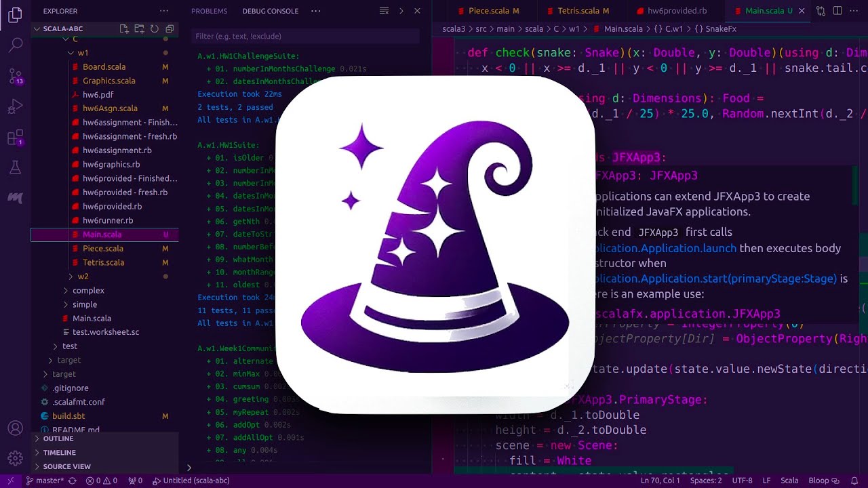
Task: Open the Metals extension view
Action: [x=15, y=198]
